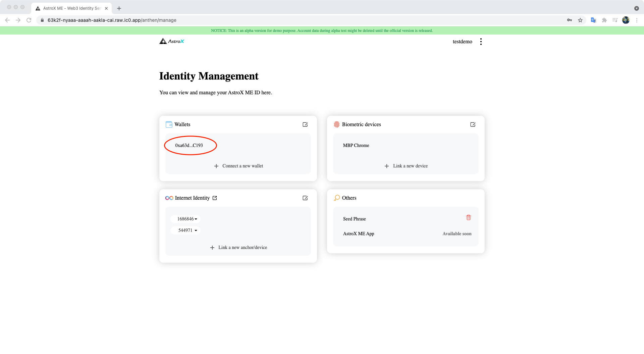Delete the Seed Phrase with trash icon
This screenshot has width=644, height=354.
(469, 217)
